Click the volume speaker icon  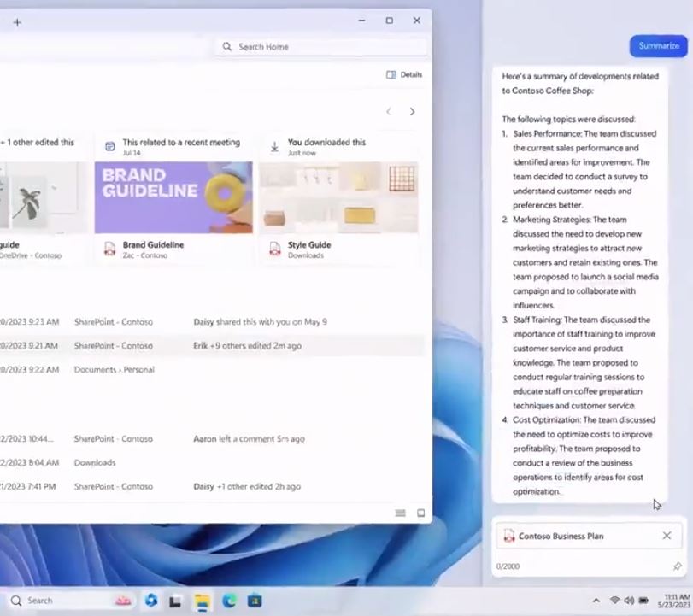pyautogui.click(x=629, y=600)
